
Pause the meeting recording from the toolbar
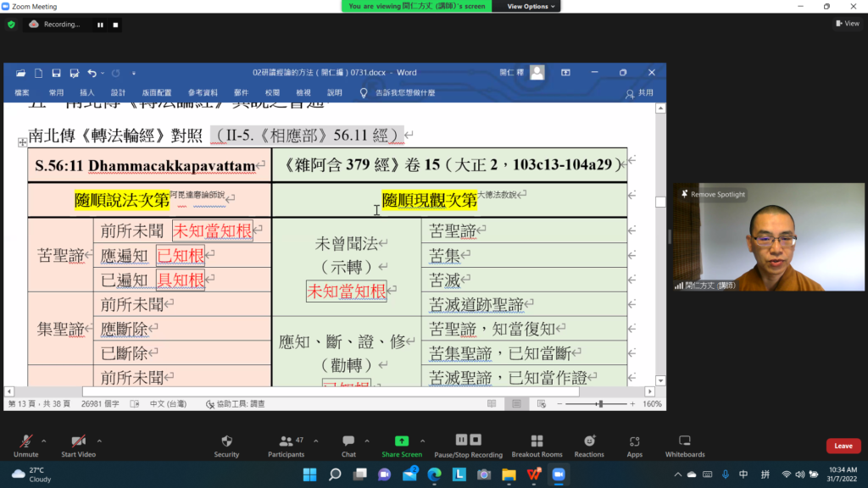coord(462,440)
